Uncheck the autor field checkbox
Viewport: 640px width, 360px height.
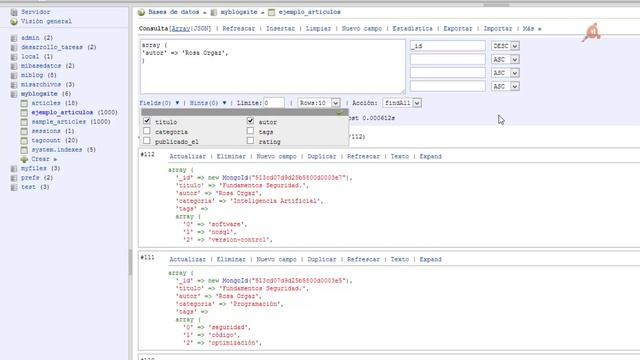coord(250,121)
